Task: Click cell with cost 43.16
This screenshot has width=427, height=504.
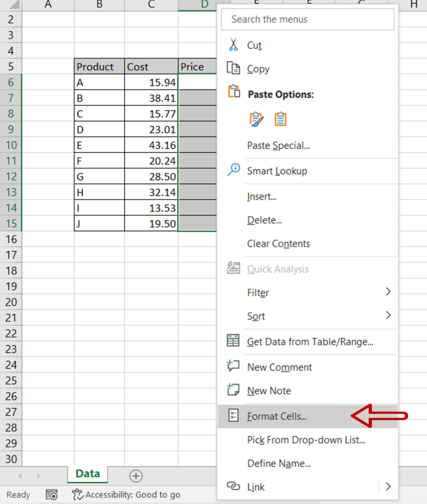Action: [152, 145]
